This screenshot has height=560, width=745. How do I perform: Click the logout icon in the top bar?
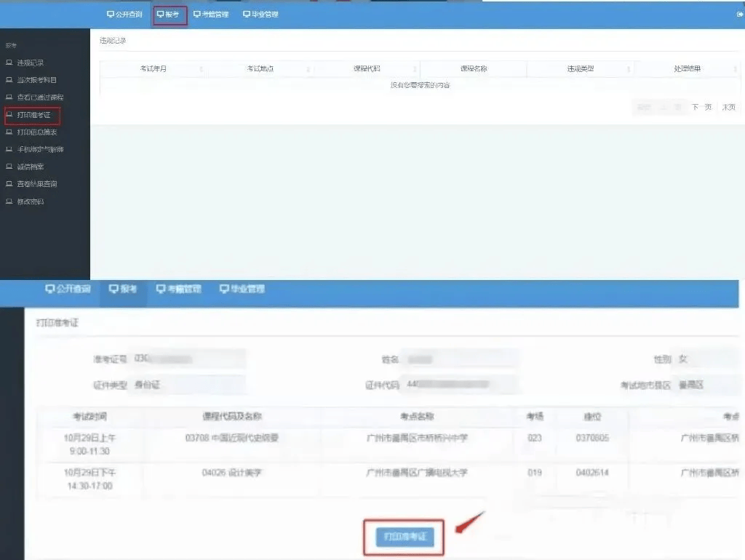pyautogui.click(x=740, y=15)
